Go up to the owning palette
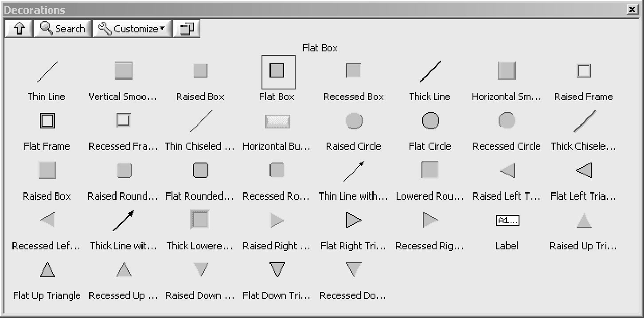Screen dimensions: 644x318 (x=19, y=29)
